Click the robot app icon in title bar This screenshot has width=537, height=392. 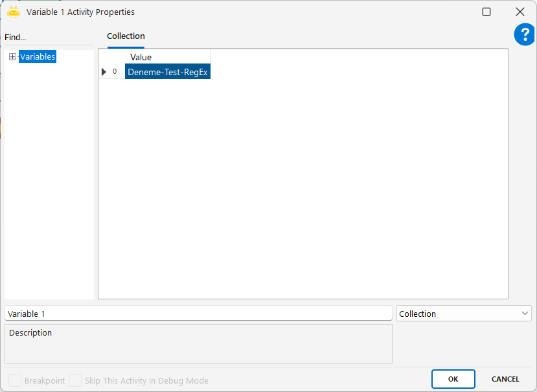click(x=14, y=12)
